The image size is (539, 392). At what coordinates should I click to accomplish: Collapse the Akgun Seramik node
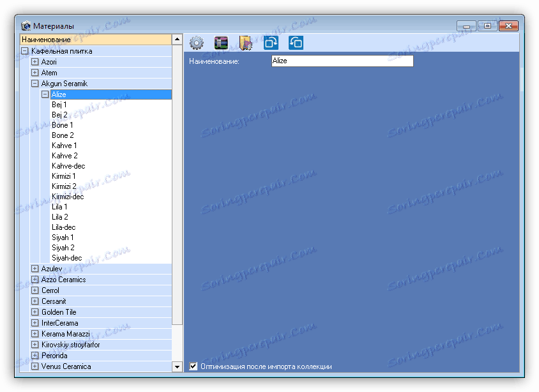coord(34,84)
